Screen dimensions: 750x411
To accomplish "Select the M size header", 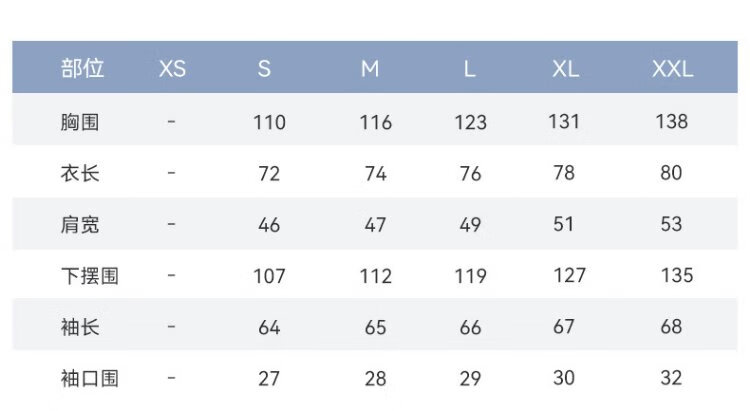I will click(x=370, y=69).
